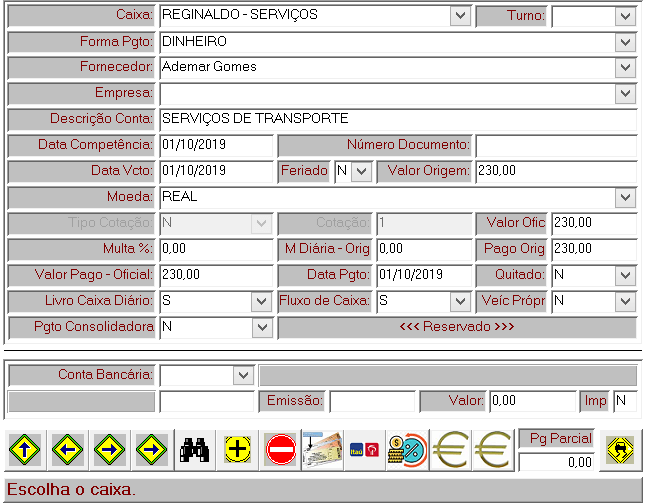This screenshot has height=504, width=654.
Task: Click the Imp field
Action: [625, 401]
